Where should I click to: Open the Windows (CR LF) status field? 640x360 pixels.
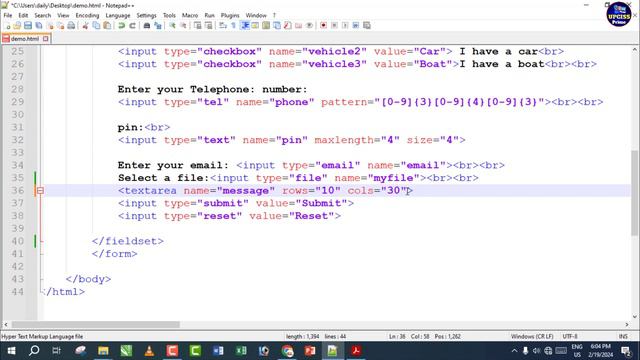(x=532, y=336)
